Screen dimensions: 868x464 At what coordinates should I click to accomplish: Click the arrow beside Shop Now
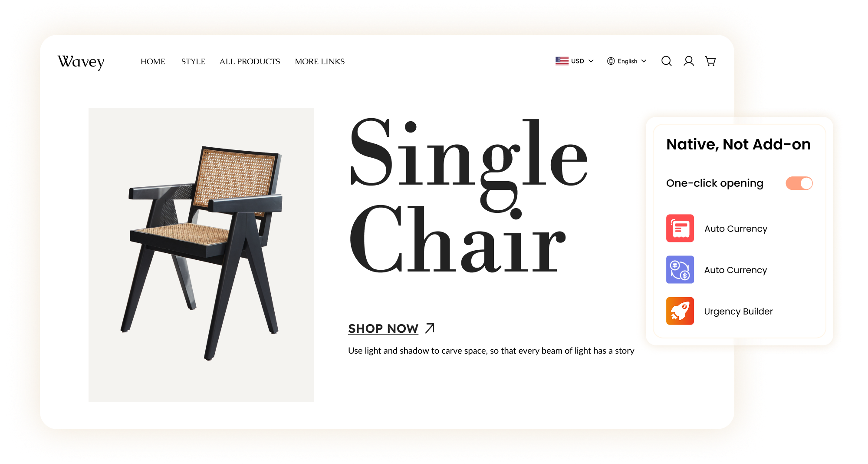430,328
